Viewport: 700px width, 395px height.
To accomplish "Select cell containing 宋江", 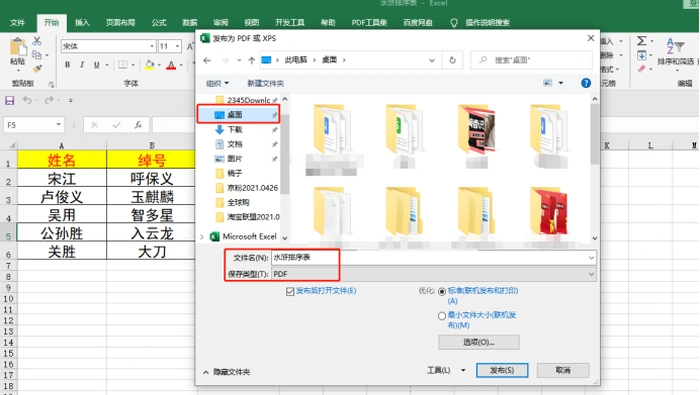I will point(62,179).
